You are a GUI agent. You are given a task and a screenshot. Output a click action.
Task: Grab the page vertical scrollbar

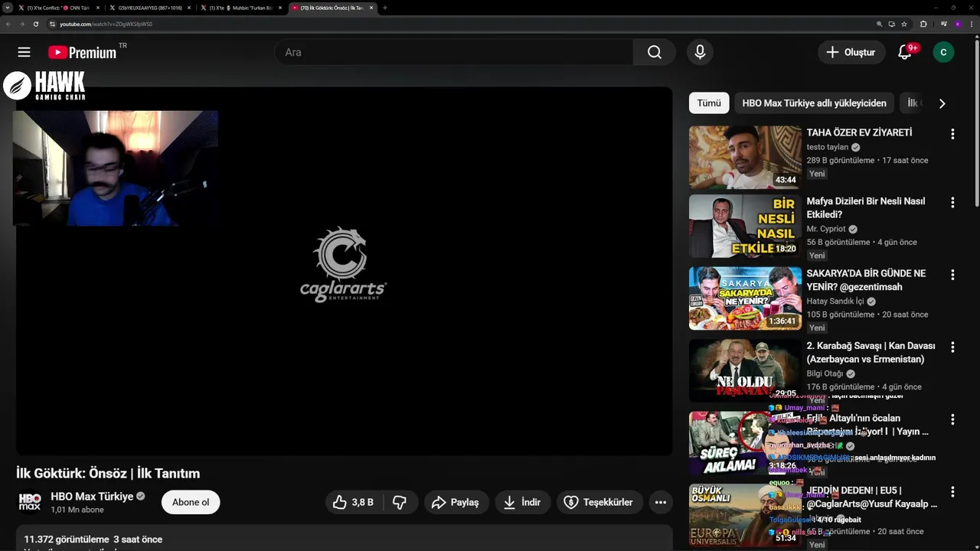click(976, 122)
